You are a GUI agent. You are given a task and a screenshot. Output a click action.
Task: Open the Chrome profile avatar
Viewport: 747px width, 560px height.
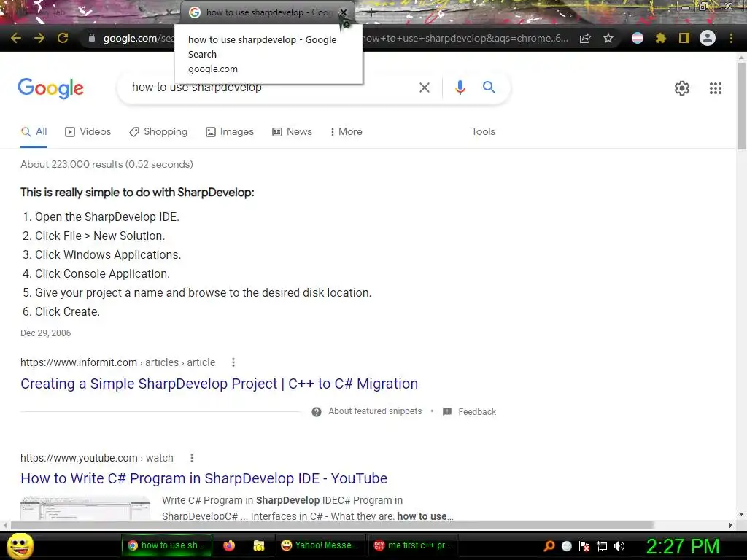708,38
